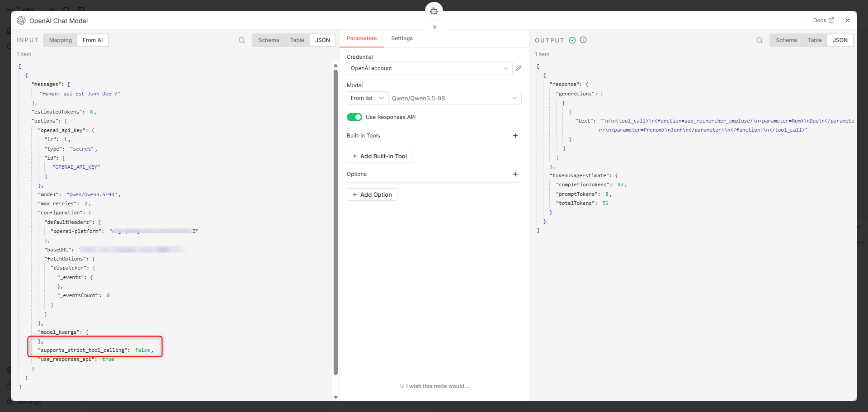Click the plus icon beside Built-in Tools
The height and width of the screenshot is (412, 868).
515,136
